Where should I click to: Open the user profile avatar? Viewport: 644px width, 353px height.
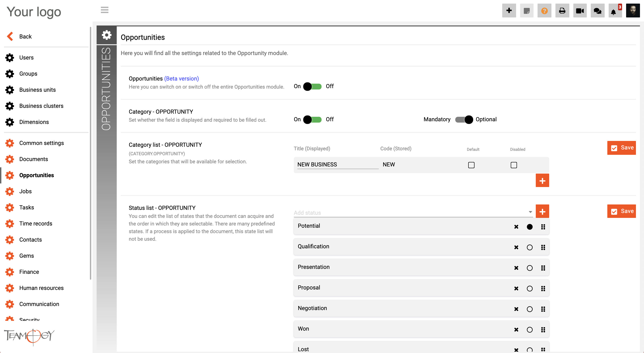tap(633, 11)
